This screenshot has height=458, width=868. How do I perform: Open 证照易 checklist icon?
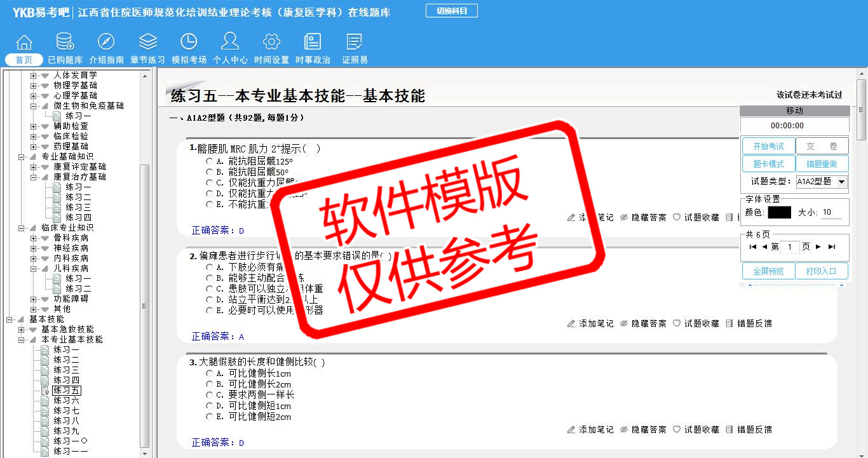pos(355,43)
